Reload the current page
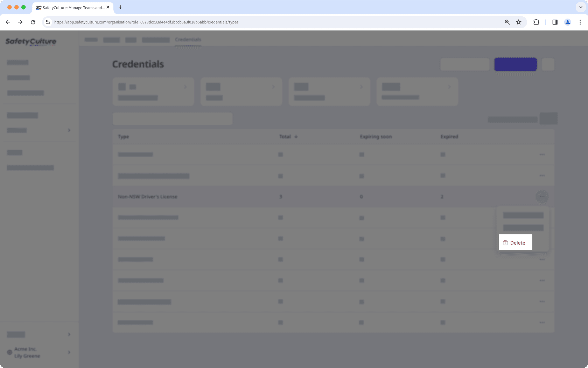588x368 pixels. 33,22
